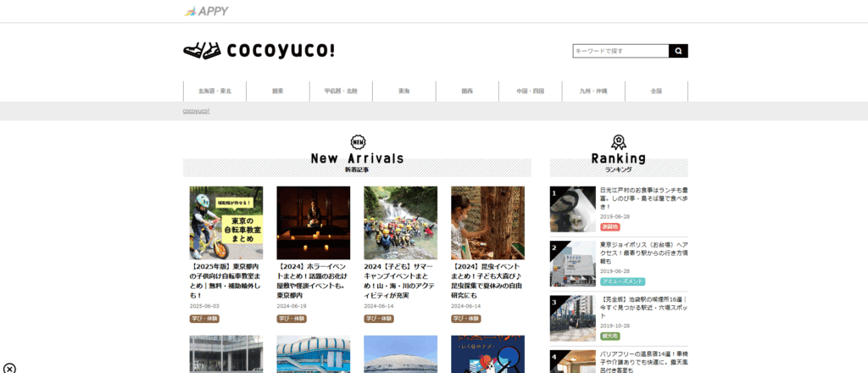Image resolution: width=868 pixels, height=373 pixels.
Task: Open cocoyuco! sneaker logo homepage
Action: point(259,51)
